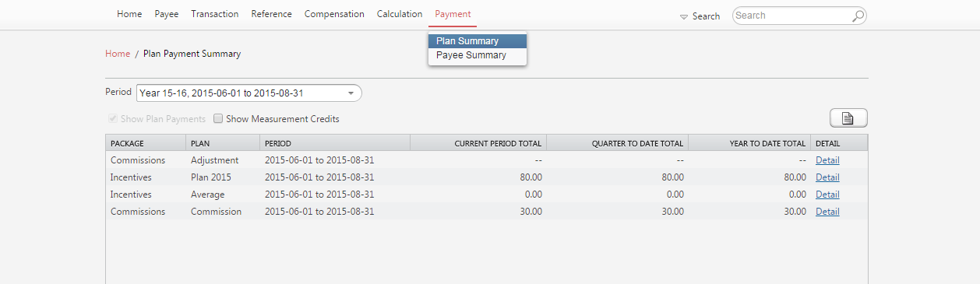Viewport: 980px width, 284px height.
Task: Open Detail link for the Adjustment plan
Action: 827,160
